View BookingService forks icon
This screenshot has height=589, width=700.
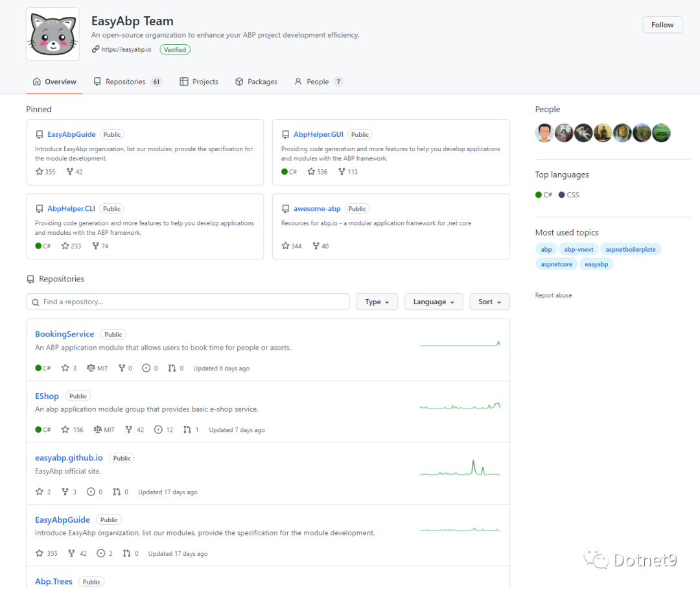[121, 368]
